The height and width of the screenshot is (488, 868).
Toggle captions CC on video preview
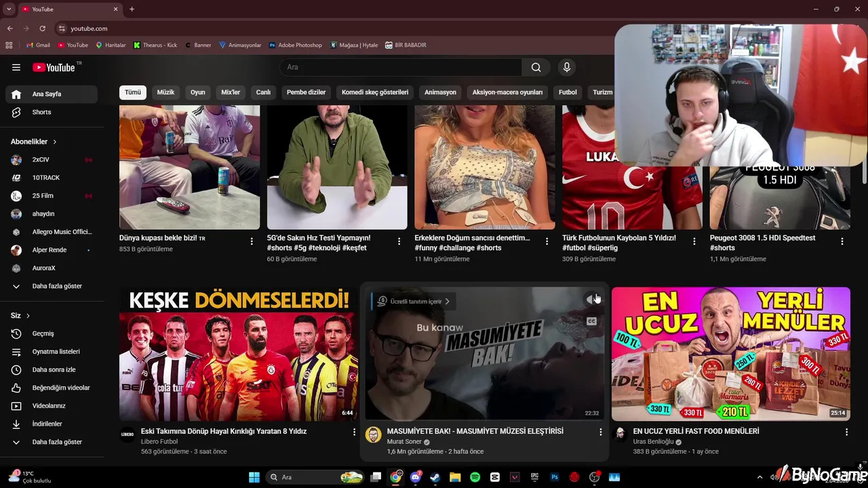pos(591,321)
